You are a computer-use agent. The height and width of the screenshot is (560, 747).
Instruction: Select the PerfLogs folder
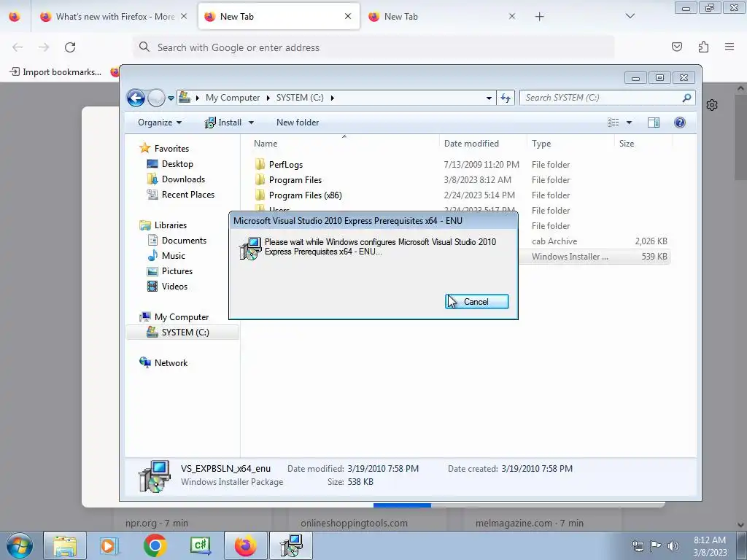click(x=285, y=165)
